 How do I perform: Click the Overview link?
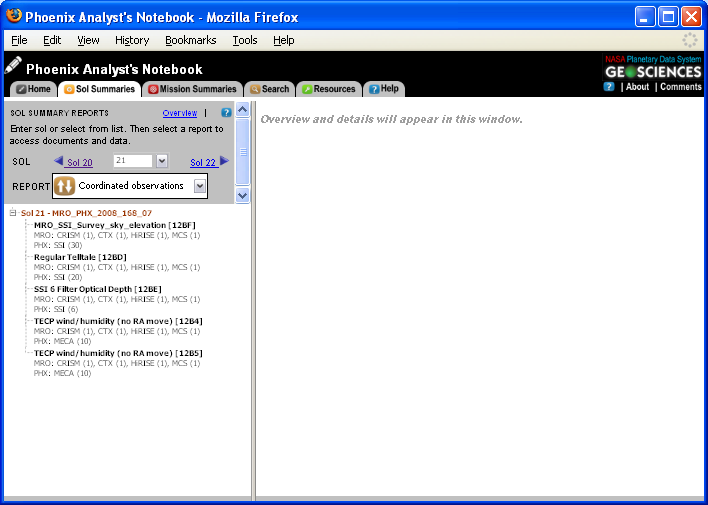180,113
